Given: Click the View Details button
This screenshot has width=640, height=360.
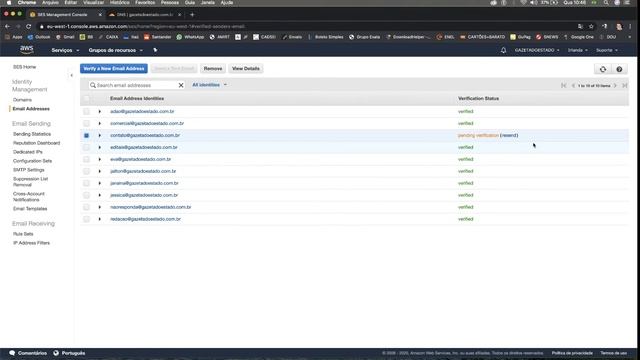Looking at the screenshot, I should point(246,69).
